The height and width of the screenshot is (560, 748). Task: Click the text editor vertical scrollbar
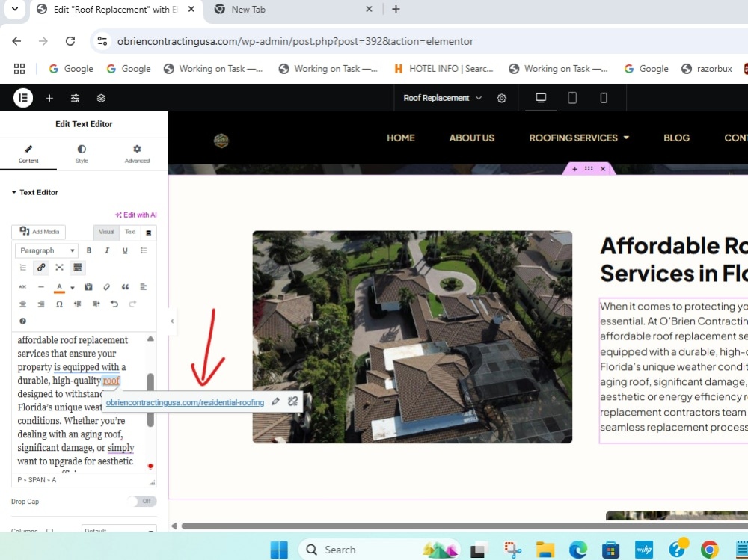[x=151, y=400]
